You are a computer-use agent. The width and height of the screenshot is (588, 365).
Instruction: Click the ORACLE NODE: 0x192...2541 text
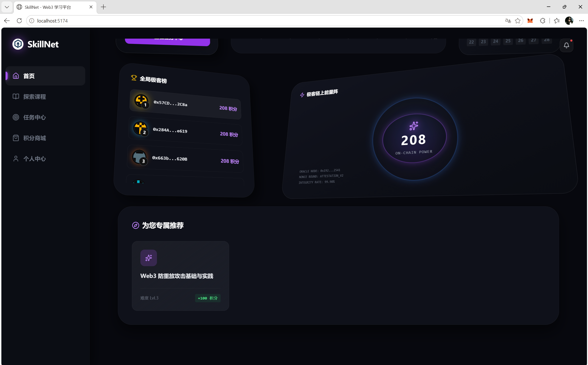(320, 171)
